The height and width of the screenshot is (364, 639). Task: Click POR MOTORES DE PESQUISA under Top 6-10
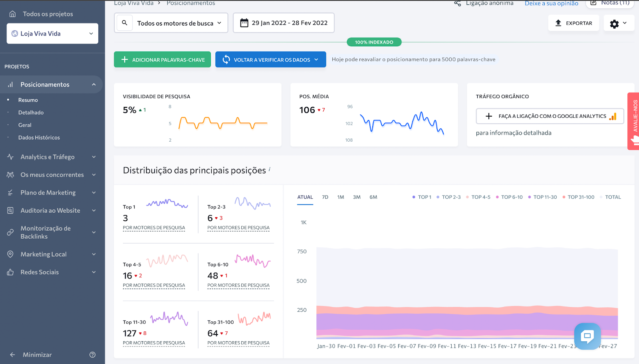(238, 285)
